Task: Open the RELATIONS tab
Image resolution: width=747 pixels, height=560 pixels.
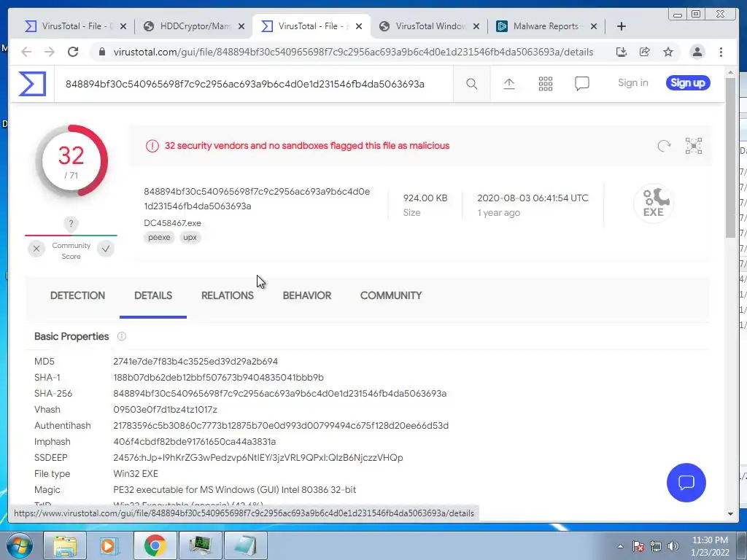Action: point(228,295)
